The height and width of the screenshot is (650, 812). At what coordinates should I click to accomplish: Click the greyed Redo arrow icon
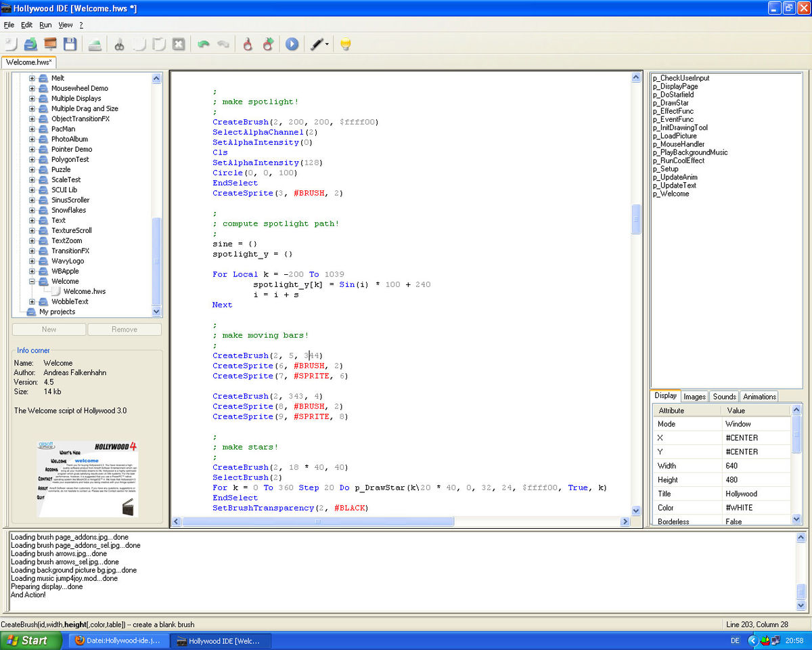[x=223, y=45]
